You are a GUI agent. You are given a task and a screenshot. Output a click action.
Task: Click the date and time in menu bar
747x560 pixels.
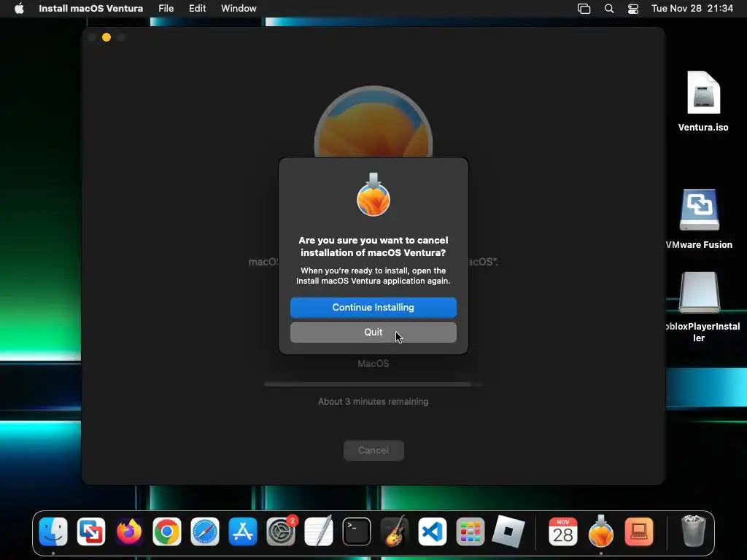coord(692,8)
